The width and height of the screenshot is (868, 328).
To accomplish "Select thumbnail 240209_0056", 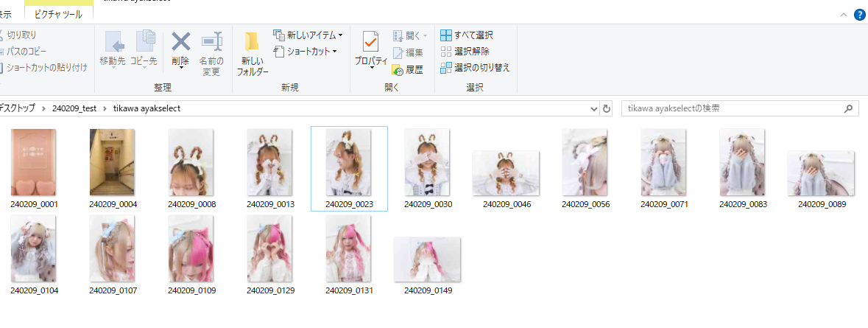I will click(585, 162).
